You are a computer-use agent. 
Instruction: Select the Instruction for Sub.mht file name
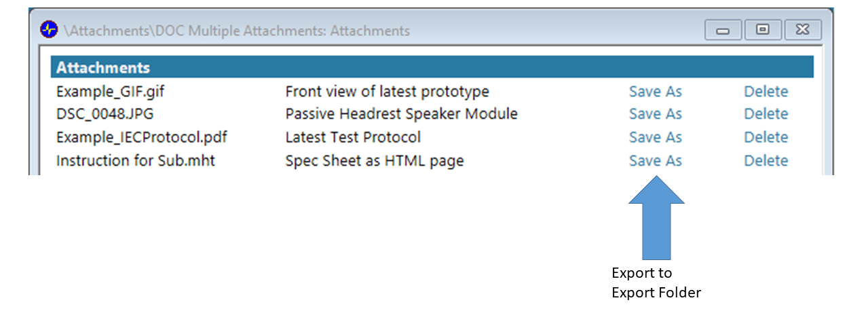click(x=135, y=161)
